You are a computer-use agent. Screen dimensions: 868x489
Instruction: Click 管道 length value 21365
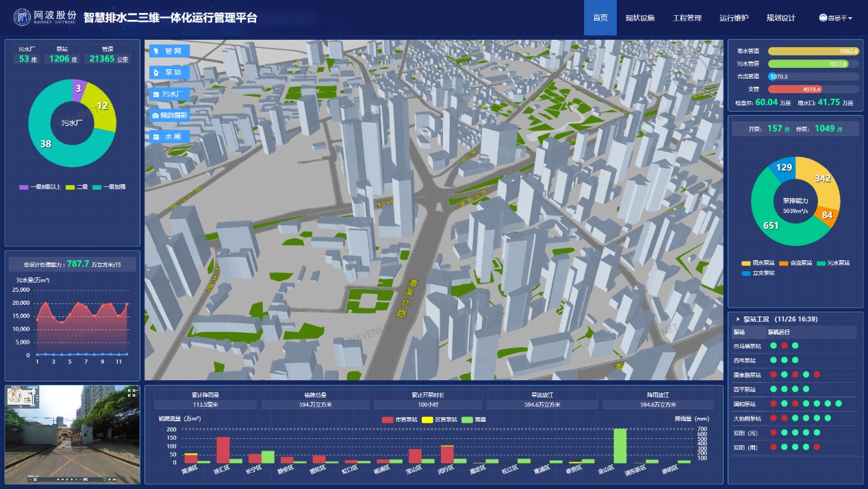(102, 59)
